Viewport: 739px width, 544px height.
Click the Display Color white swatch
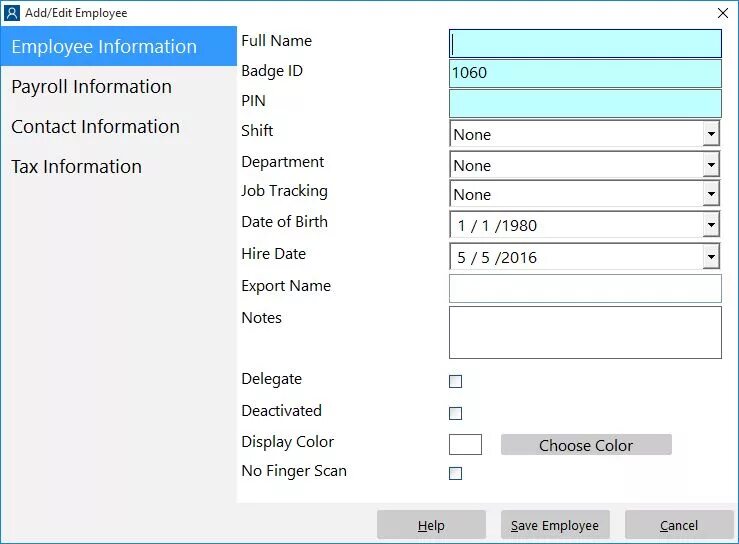click(x=465, y=445)
